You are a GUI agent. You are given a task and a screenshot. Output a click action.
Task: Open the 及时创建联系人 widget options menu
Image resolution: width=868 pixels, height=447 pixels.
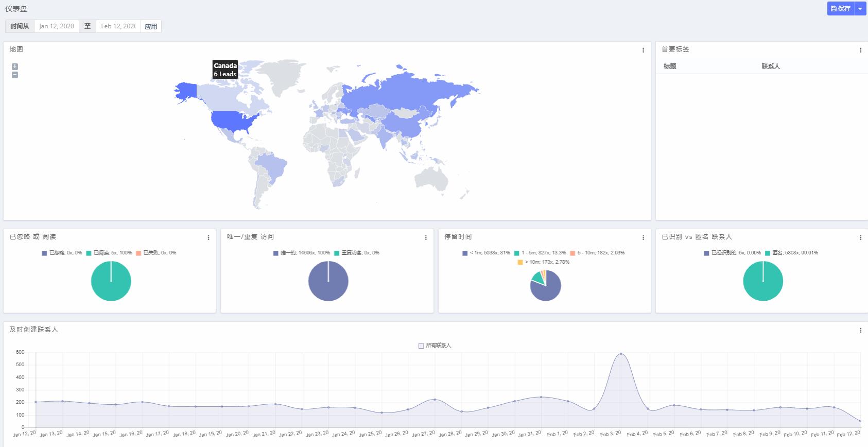(860, 331)
